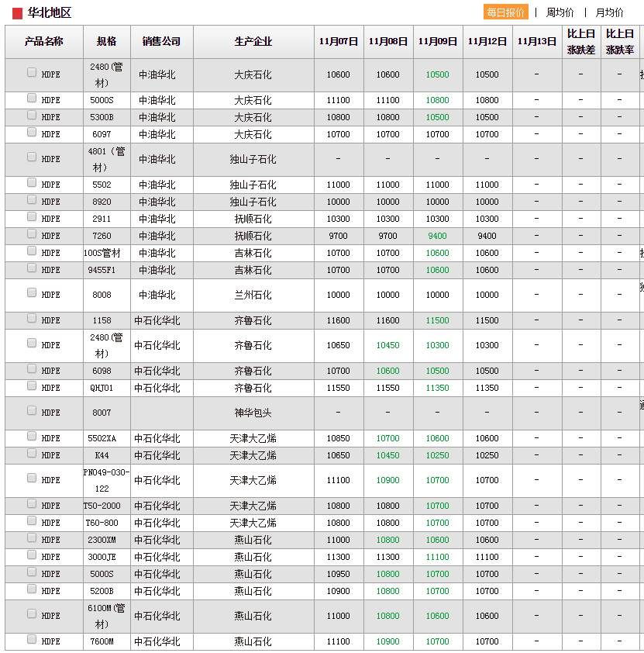This screenshot has width=644, height=653.
Task: Tick checkbox for HDPE 5300B row
Action: pos(32,115)
